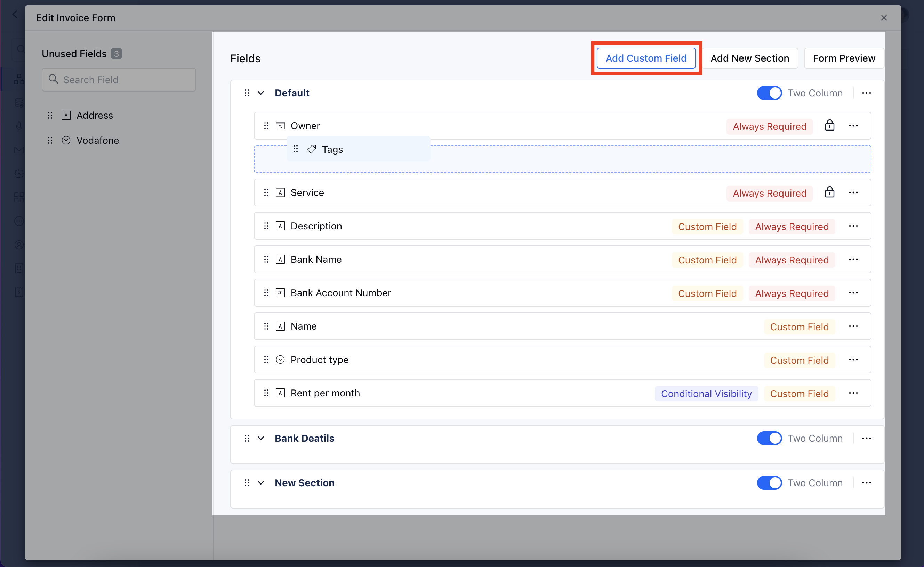Click drag handle of Name field
The image size is (924, 567).
266,326
